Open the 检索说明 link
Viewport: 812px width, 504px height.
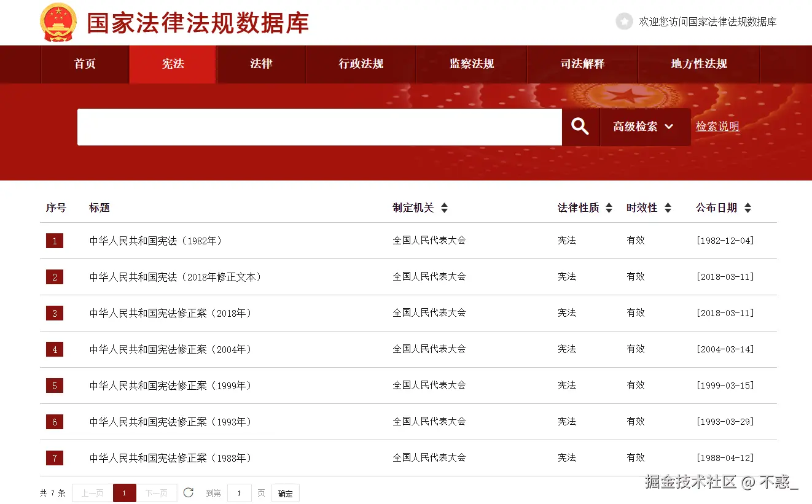(717, 126)
